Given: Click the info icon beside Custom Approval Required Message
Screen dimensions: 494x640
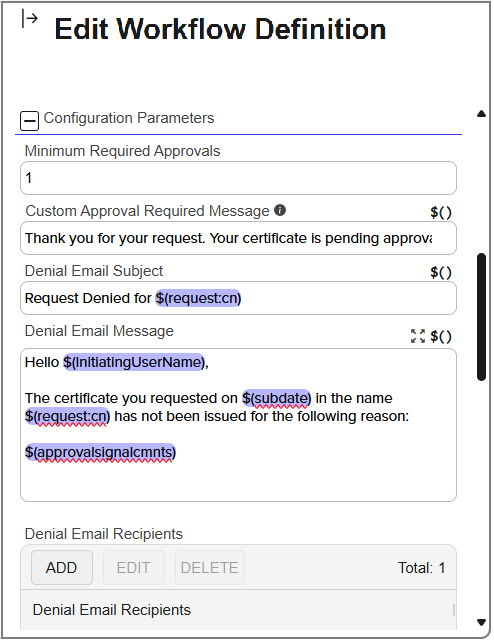Looking at the screenshot, I should click(280, 210).
